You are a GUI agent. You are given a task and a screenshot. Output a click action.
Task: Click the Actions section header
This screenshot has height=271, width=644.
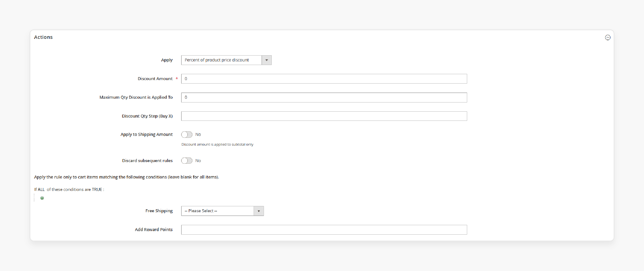(x=43, y=37)
